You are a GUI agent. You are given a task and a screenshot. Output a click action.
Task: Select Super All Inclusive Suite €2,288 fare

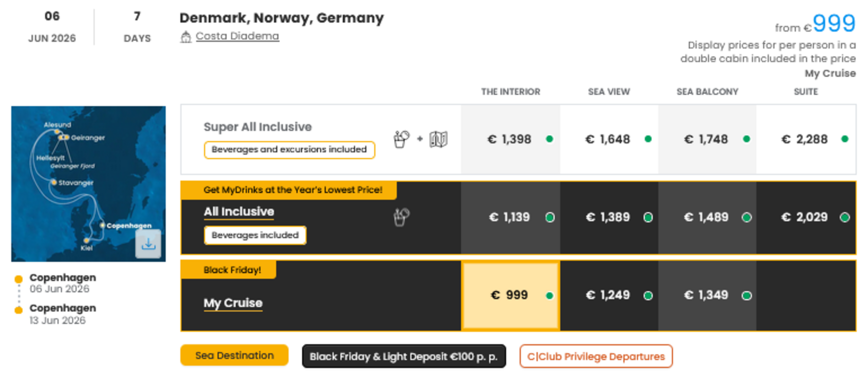pos(806,139)
